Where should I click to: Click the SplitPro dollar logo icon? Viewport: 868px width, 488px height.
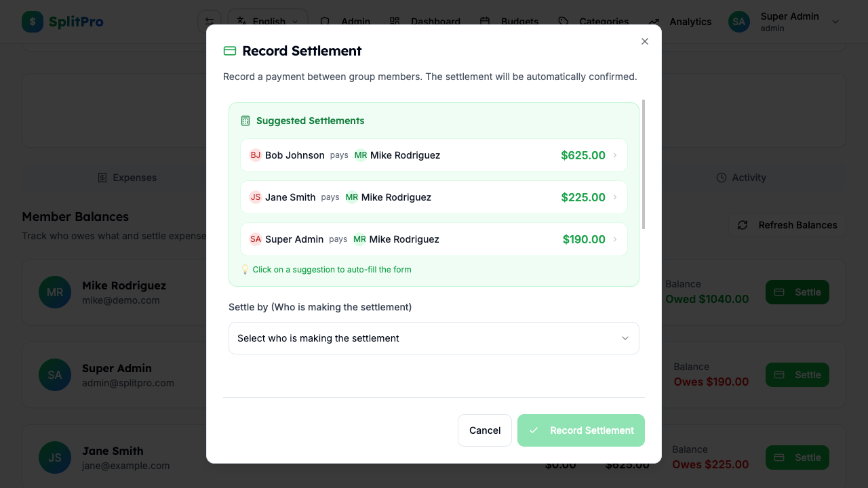(x=32, y=21)
